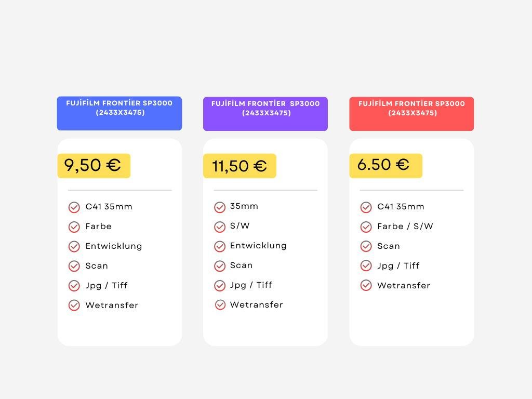The height and width of the screenshot is (399, 532).
Task: Click the Entwicklung text in the middle card
Action: coord(258,246)
